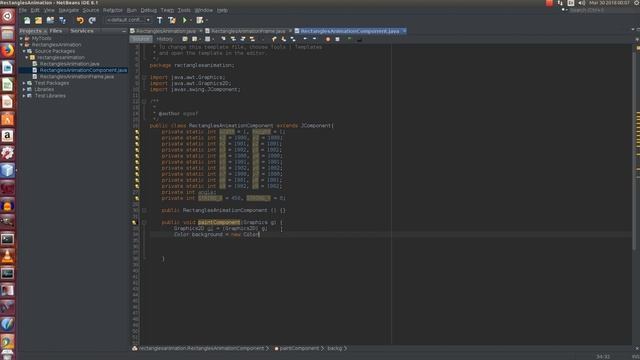This screenshot has width=640, height=360.
Task: Click the New File toolbar icon
Action: 27,20
